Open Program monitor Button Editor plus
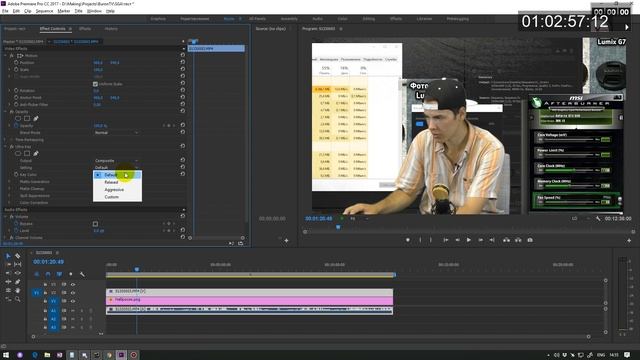The width and height of the screenshot is (640, 360). tap(629, 240)
